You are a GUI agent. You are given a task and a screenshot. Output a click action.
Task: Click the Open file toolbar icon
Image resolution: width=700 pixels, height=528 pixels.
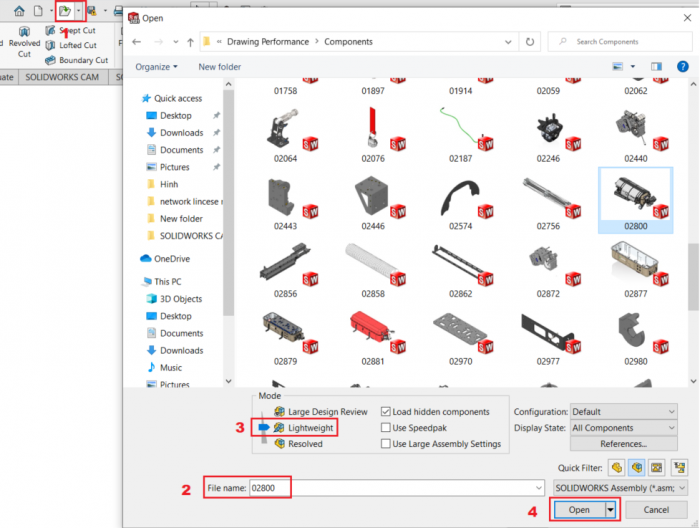pyautogui.click(x=65, y=11)
